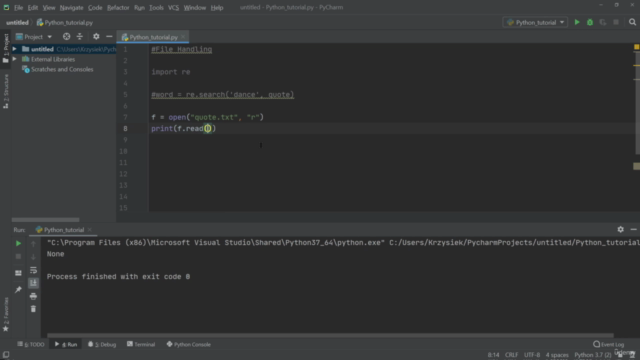
Task: Click "Process finished with exit code 0" text
Action: (118, 277)
